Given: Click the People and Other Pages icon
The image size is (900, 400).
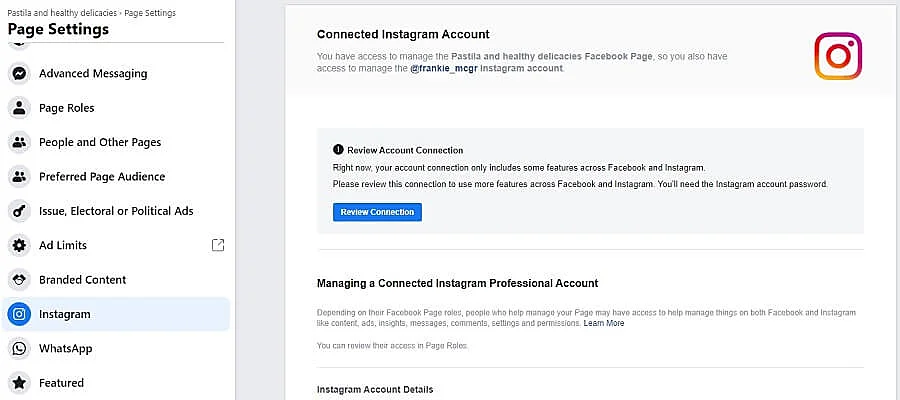Looking at the screenshot, I should point(18,142).
